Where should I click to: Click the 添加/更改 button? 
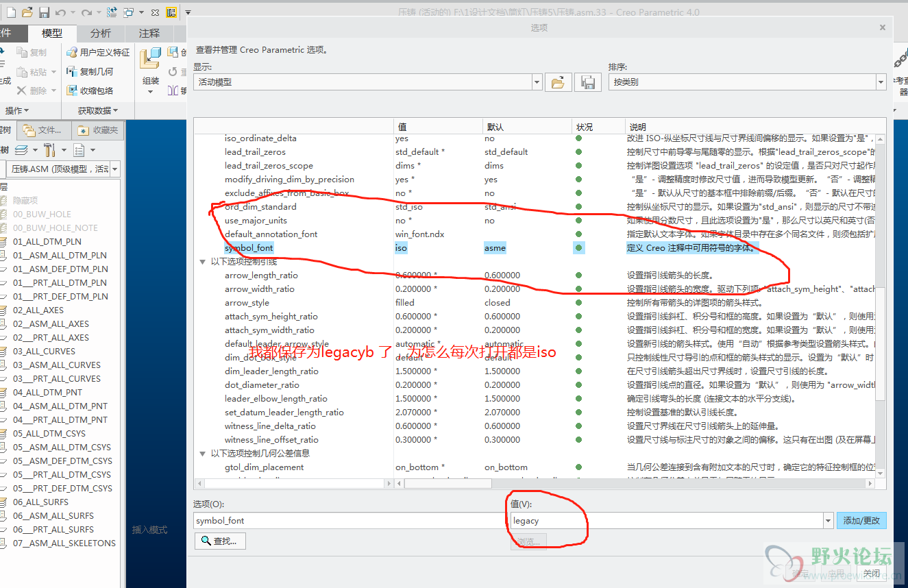pos(861,521)
